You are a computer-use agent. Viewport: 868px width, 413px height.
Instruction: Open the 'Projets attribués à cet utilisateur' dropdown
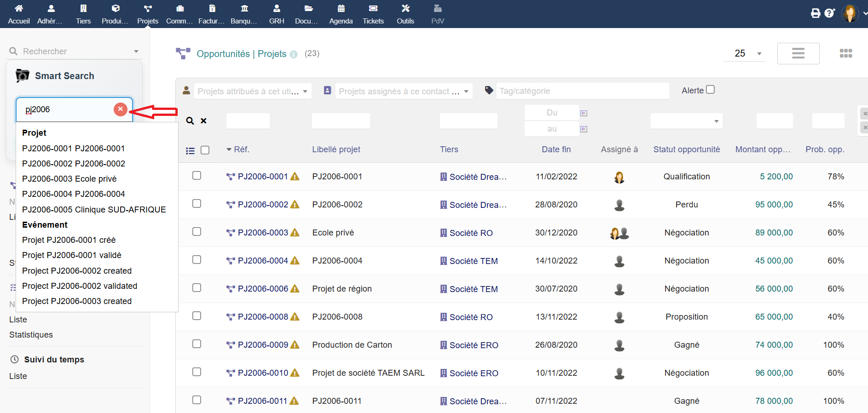(x=253, y=92)
